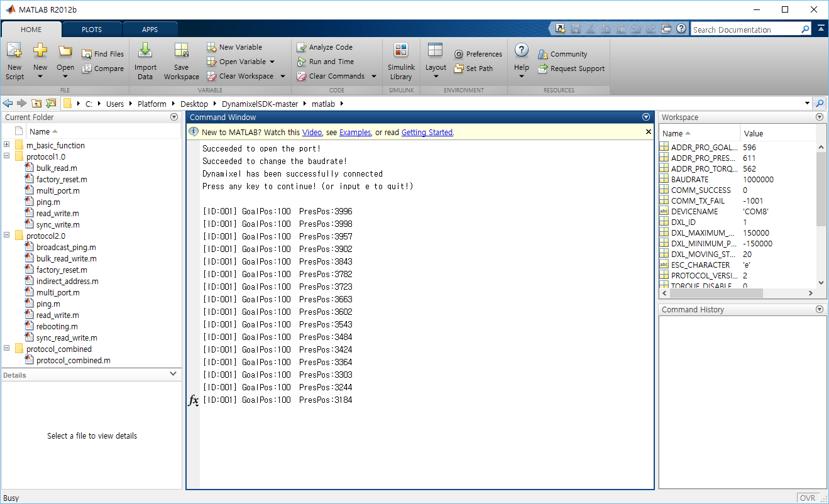Click the New Variable button
This screenshot has width=829, height=504.
pyautogui.click(x=234, y=47)
